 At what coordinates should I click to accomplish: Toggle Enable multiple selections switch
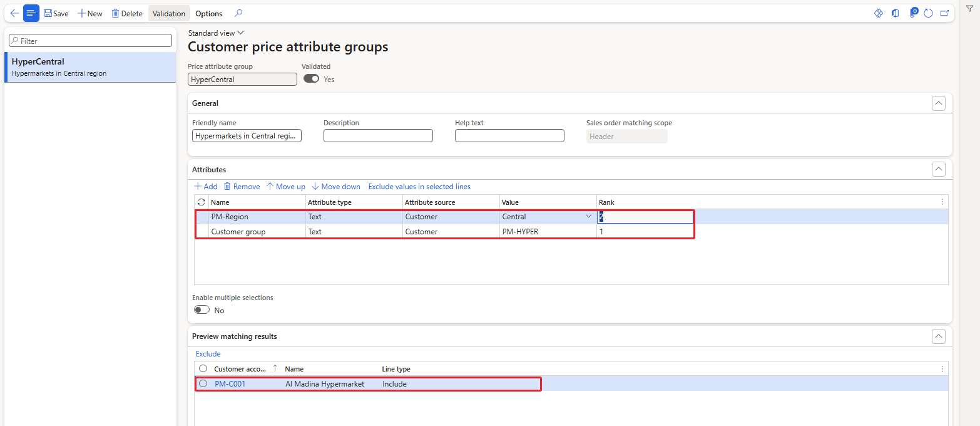click(x=202, y=310)
